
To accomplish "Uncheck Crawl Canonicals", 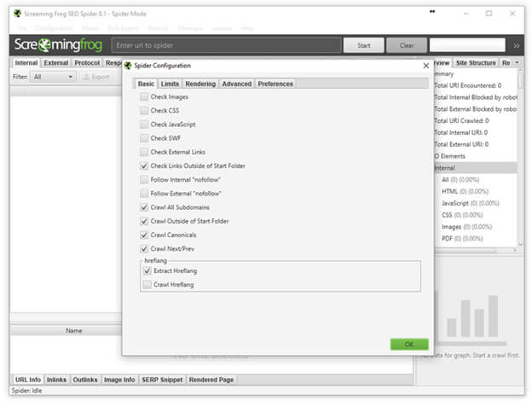I will 144,235.
